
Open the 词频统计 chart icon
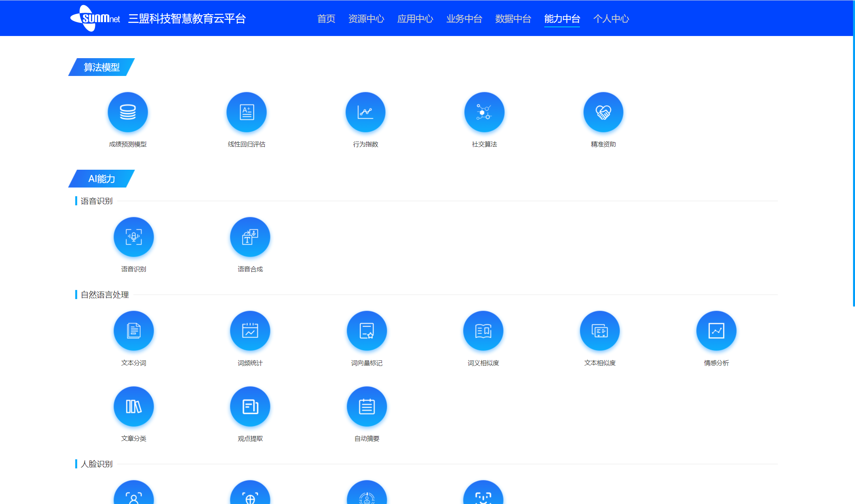tap(250, 331)
